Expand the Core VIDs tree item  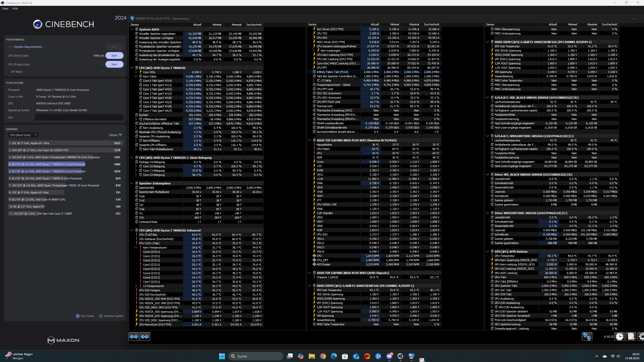[x=136, y=72]
